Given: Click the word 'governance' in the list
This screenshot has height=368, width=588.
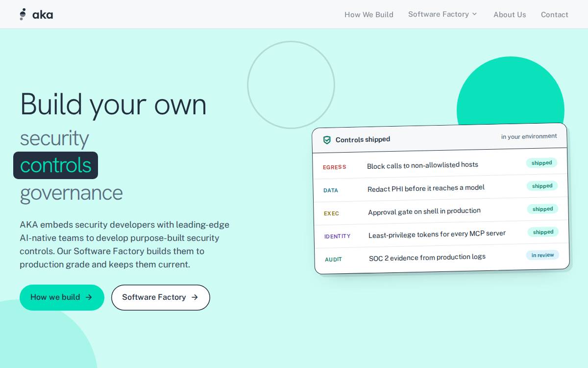Looking at the screenshot, I should point(71,193).
